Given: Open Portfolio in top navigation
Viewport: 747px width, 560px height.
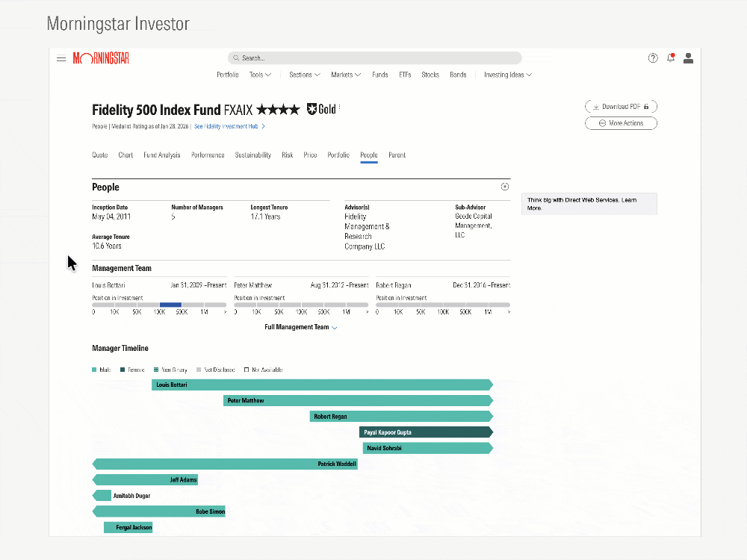Looking at the screenshot, I should pyautogui.click(x=228, y=75).
